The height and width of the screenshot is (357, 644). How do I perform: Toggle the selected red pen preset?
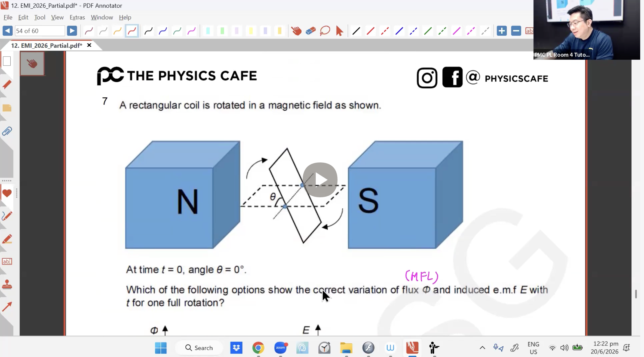pos(132,31)
